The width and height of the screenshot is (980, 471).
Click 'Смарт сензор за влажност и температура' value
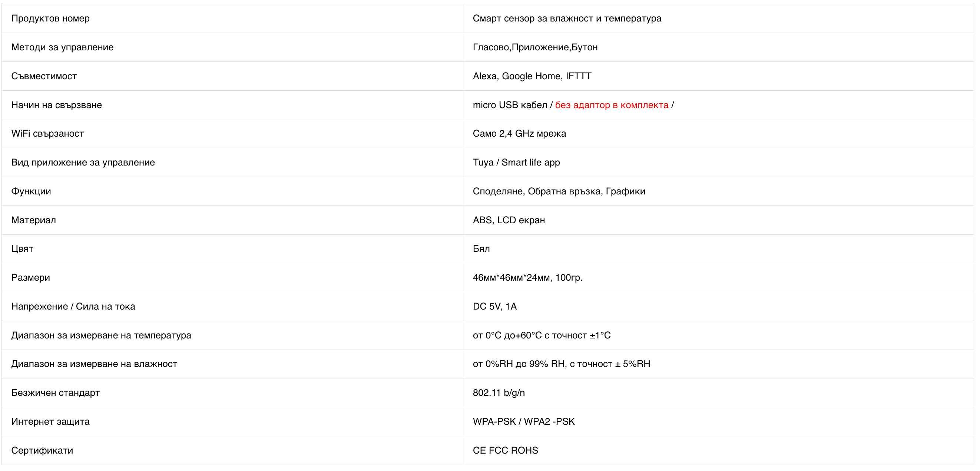[567, 18]
